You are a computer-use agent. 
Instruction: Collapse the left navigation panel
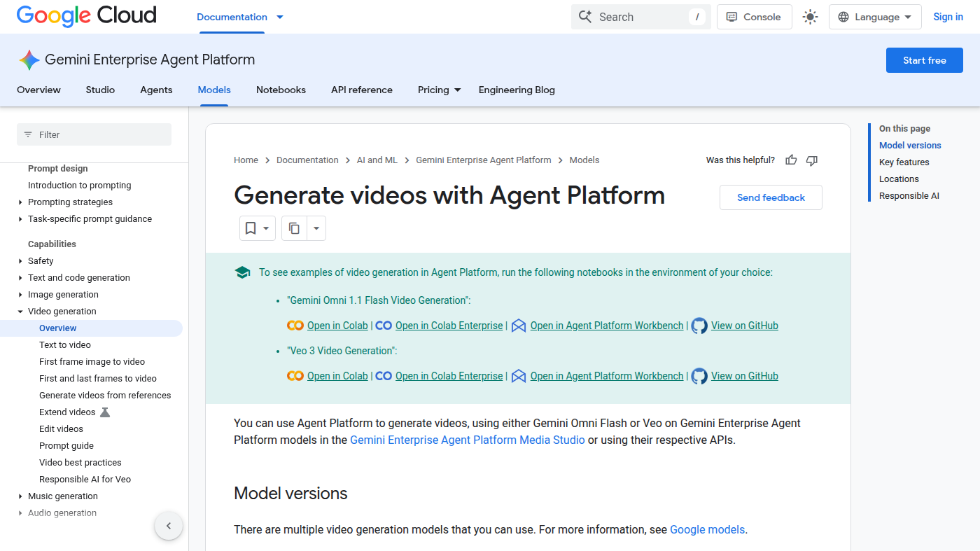click(x=169, y=526)
